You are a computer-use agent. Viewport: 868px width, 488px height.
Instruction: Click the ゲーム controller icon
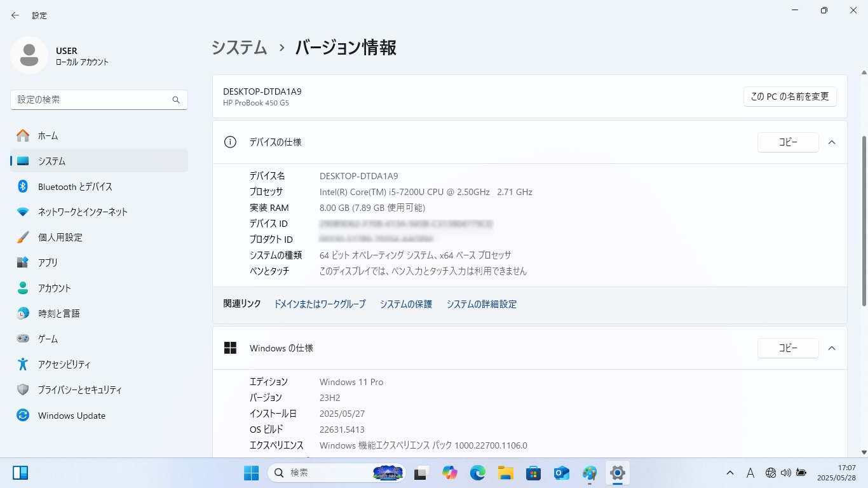pyautogui.click(x=23, y=339)
